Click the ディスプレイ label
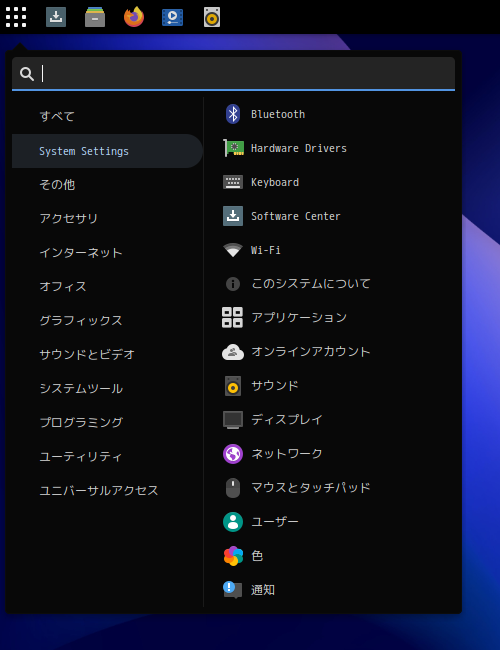The width and height of the screenshot is (500, 650). click(x=287, y=420)
